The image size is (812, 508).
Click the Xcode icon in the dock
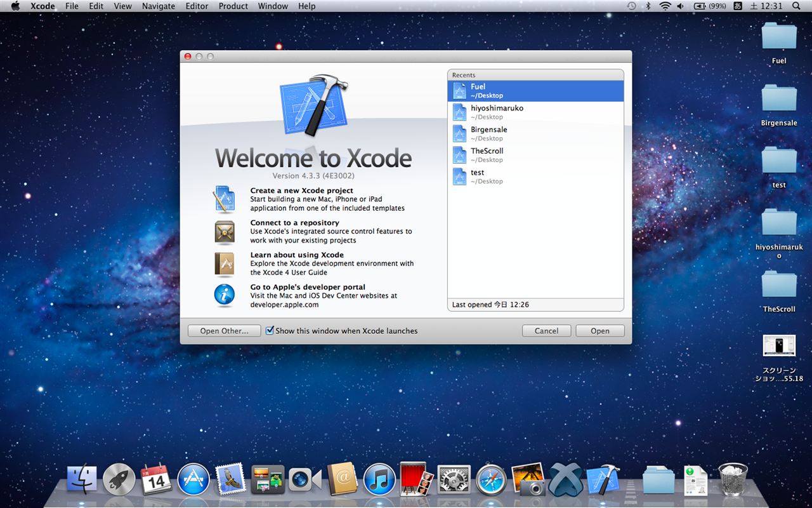603,479
